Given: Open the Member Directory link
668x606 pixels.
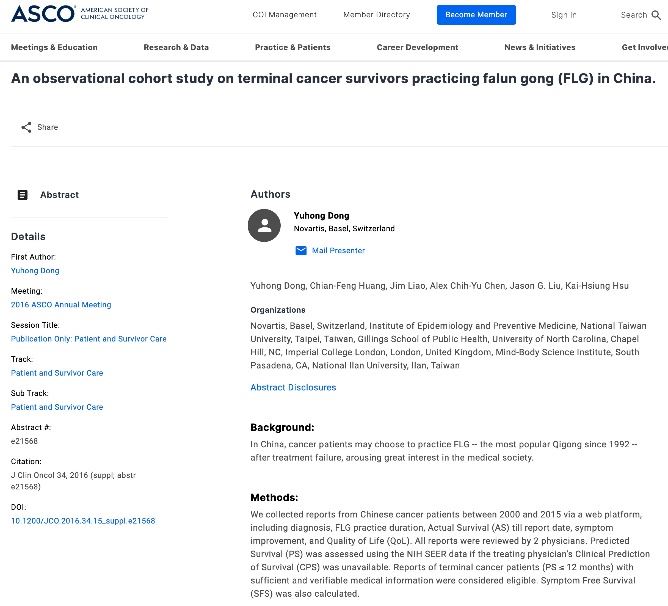Looking at the screenshot, I should point(376,15).
